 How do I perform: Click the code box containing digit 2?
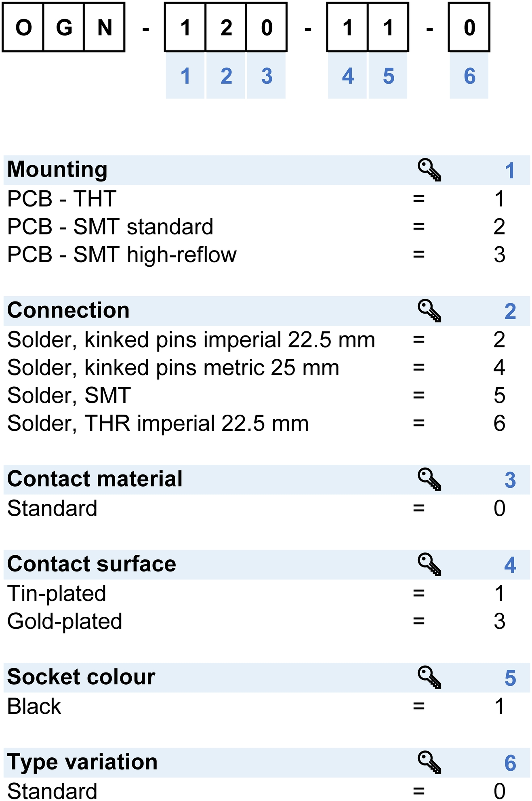[226, 27]
